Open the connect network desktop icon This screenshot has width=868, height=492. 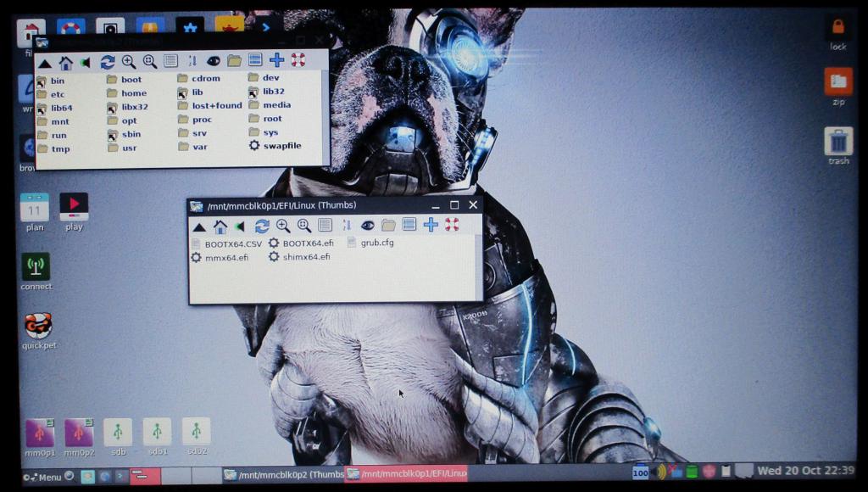tap(36, 271)
